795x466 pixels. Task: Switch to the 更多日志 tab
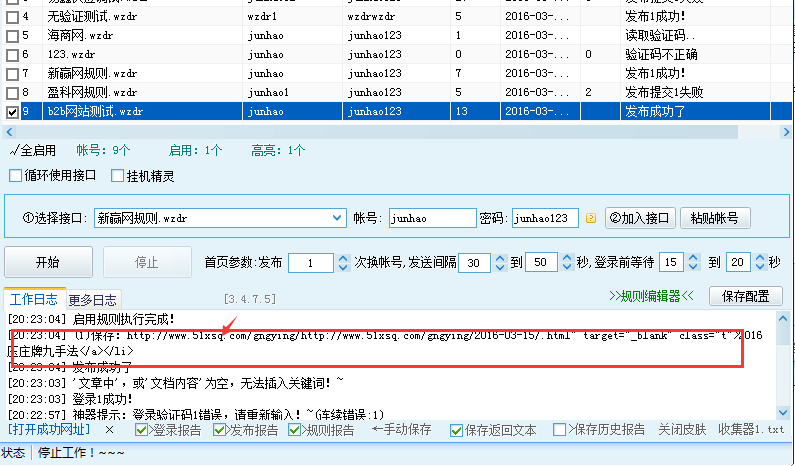coord(92,299)
